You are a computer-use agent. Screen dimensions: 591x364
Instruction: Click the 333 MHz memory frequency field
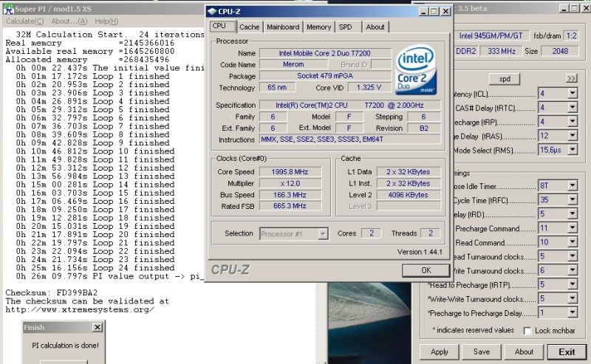[x=501, y=51]
